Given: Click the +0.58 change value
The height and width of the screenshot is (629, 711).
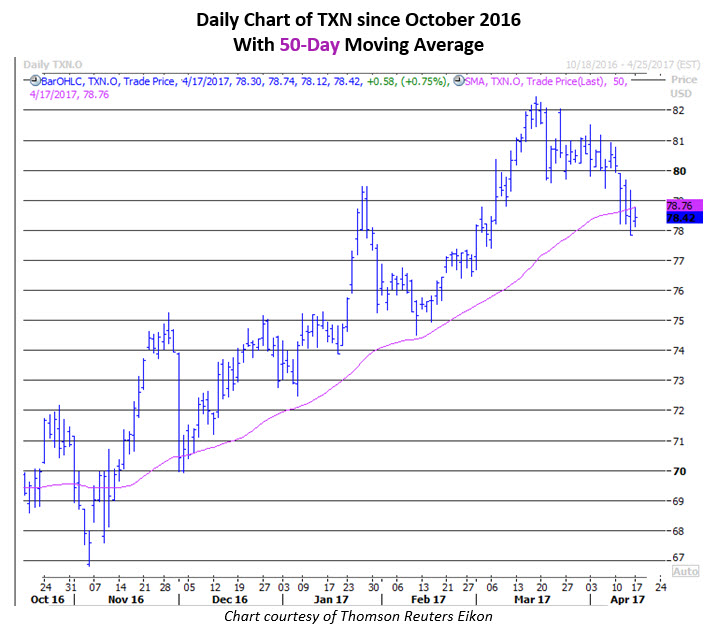Looking at the screenshot, I should [381, 82].
